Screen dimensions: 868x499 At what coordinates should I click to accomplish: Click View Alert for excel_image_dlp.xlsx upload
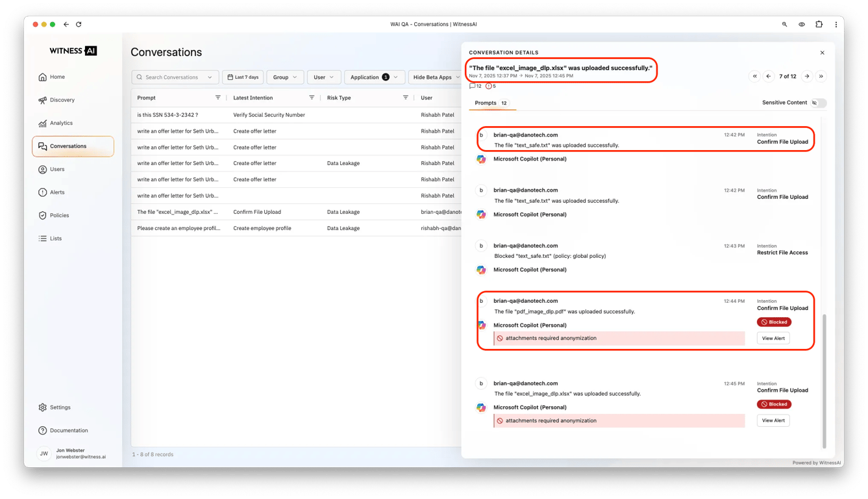[x=773, y=421]
